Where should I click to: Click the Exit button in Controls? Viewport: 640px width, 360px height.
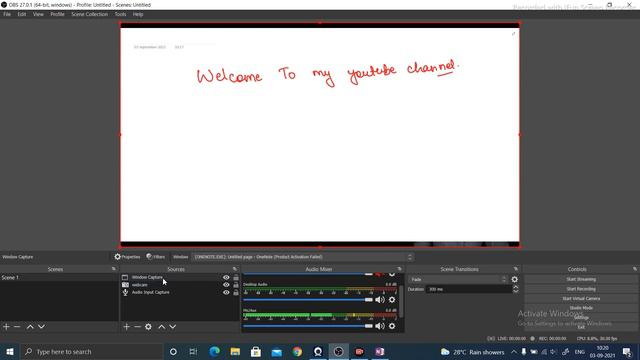pyautogui.click(x=581, y=327)
